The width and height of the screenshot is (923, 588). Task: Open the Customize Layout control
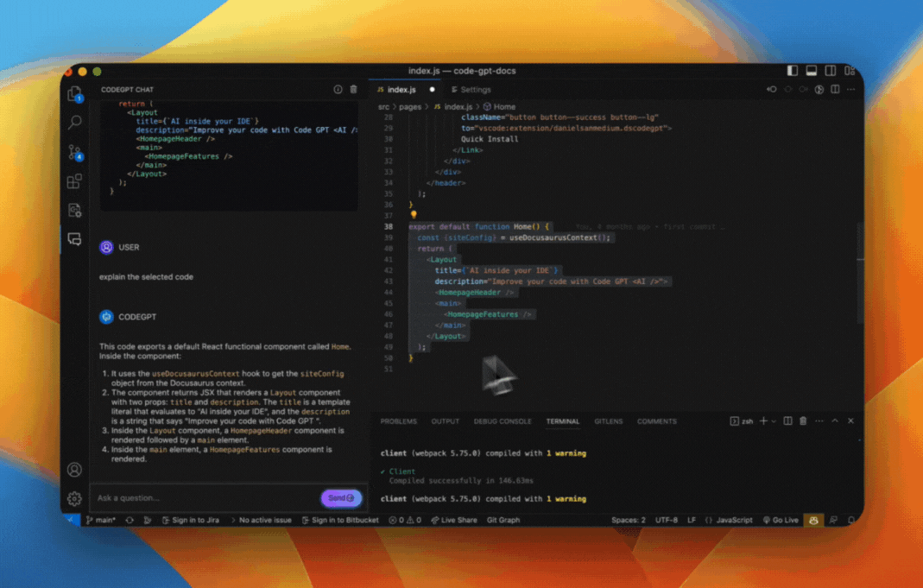click(x=850, y=71)
